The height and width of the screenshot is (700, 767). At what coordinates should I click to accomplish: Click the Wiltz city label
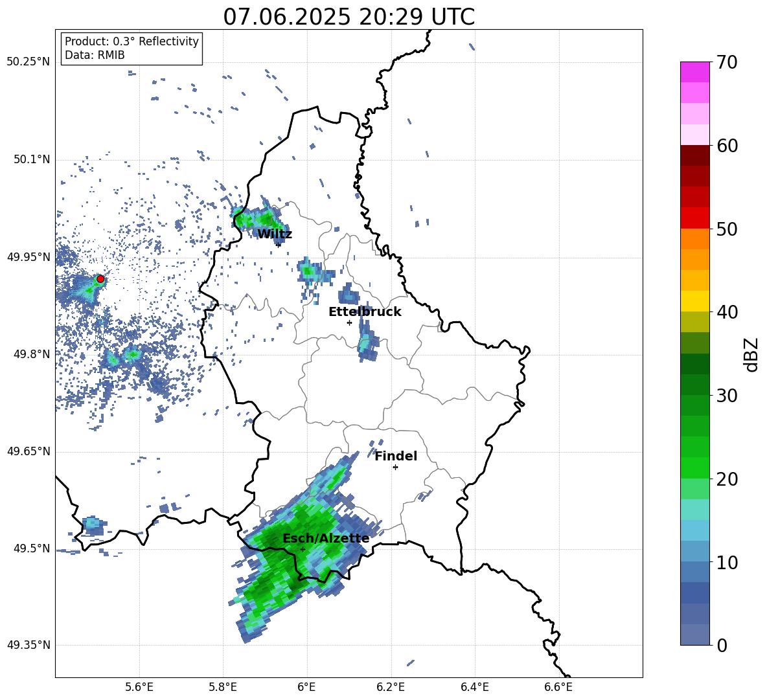275,234
